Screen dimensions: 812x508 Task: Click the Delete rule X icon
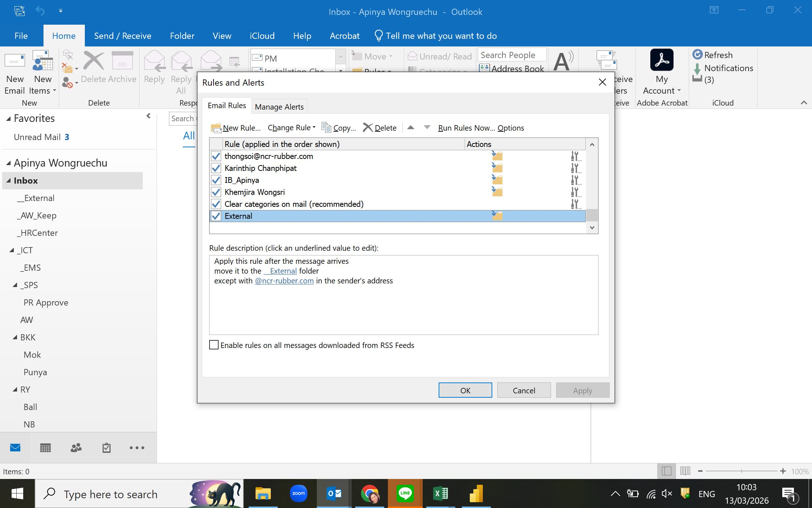point(368,128)
